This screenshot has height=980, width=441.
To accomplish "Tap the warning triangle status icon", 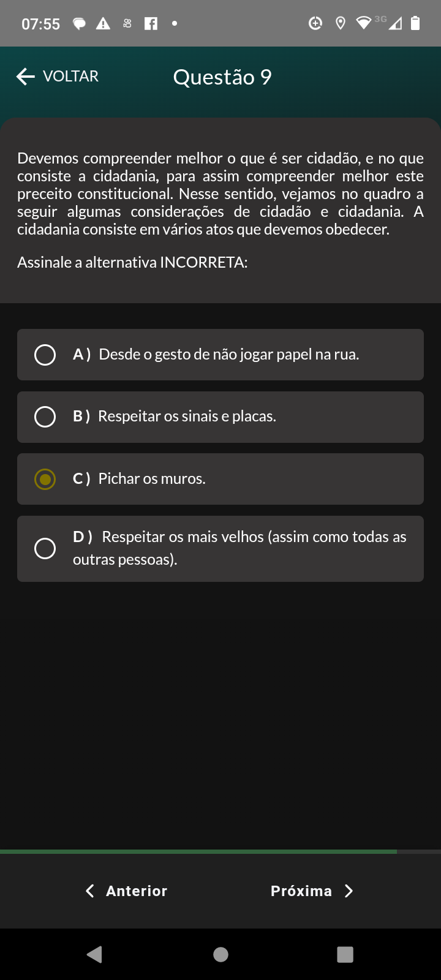I will (x=103, y=24).
